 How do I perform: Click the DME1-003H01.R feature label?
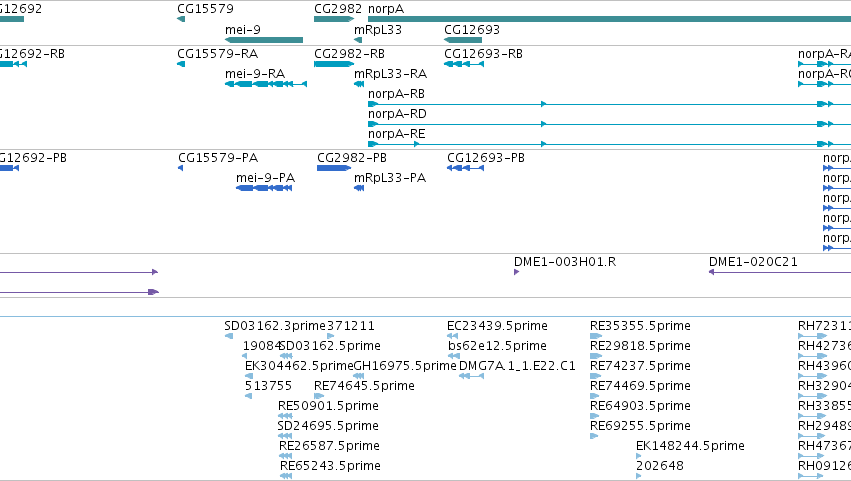[565, 262]
